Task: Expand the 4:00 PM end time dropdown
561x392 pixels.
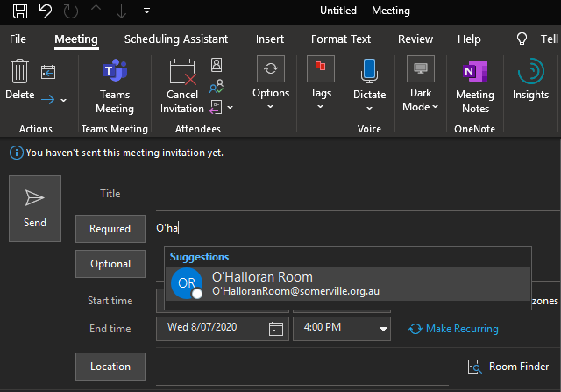Action: (383, 329)
